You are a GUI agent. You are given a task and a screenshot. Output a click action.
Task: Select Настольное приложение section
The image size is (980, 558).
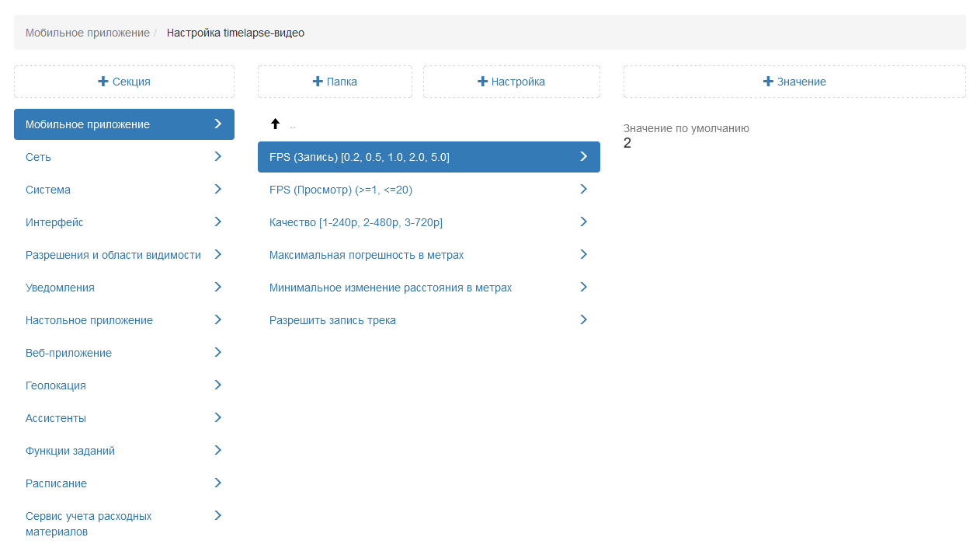pos(89,320)
